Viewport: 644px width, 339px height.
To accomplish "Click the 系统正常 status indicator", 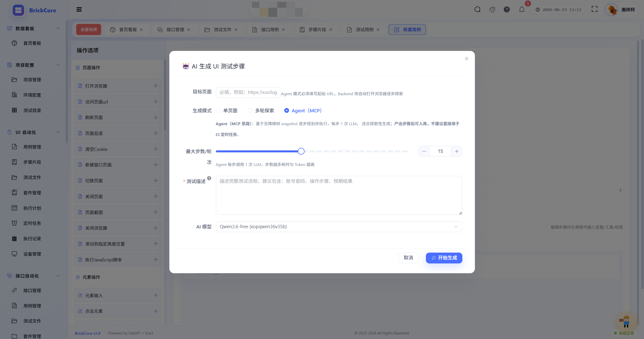I will pyautogui.click(x=624, y=333).
